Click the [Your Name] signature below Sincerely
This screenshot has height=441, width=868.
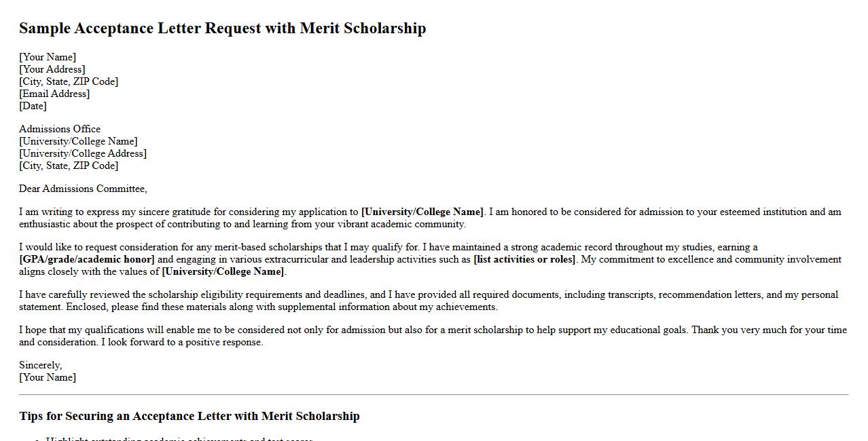(x=48, y=377)
